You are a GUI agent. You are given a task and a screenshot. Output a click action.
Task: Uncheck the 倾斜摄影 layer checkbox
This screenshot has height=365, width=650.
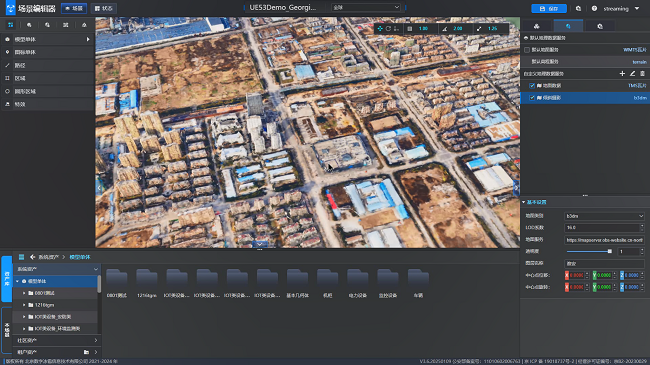pyautogui.click(x=532, y=98)
